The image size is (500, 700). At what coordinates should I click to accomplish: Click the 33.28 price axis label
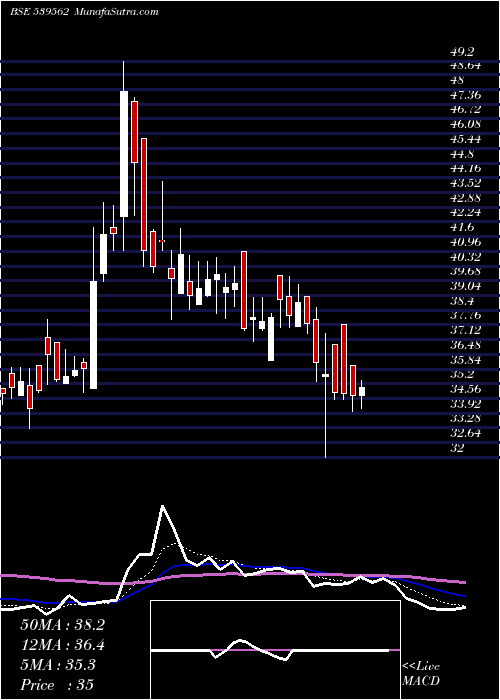[x=465, y=419]
